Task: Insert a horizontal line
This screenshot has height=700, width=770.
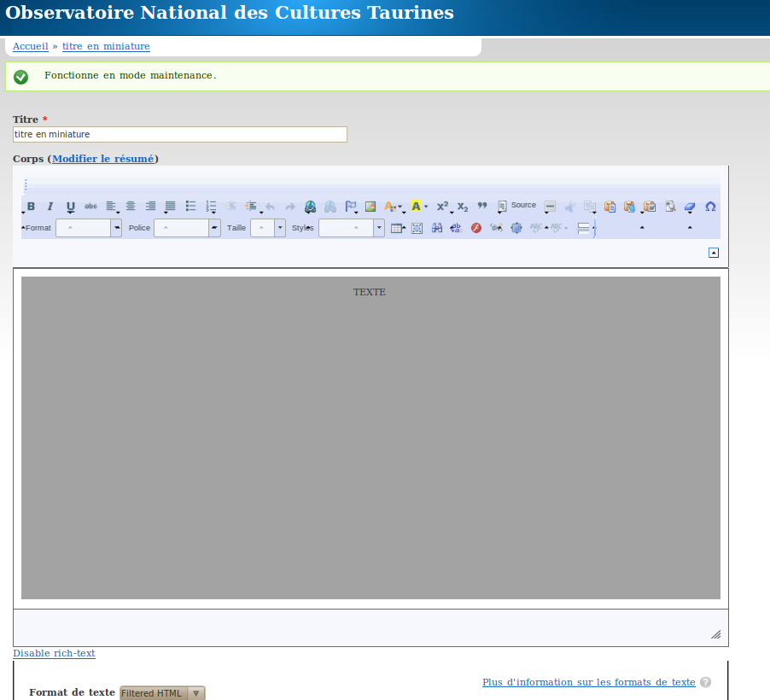Action: coord(551,207)
